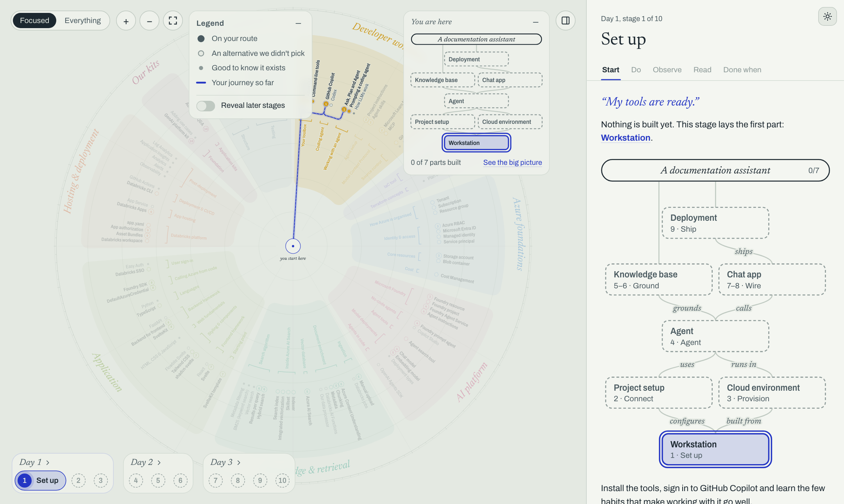The image size is (844, 504).
Task: Collapse the Legend panel
Action: [298, 23]
